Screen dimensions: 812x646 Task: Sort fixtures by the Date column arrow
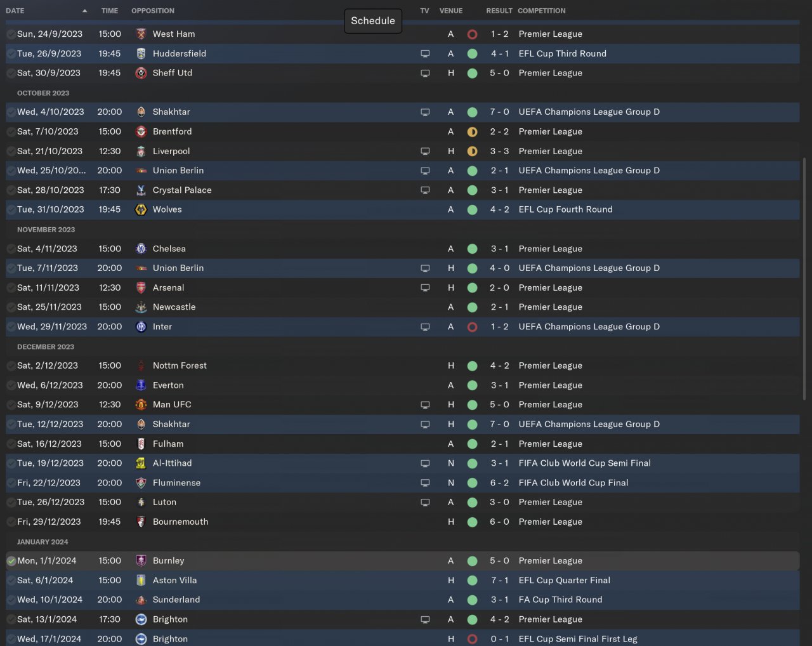[84, 11]
